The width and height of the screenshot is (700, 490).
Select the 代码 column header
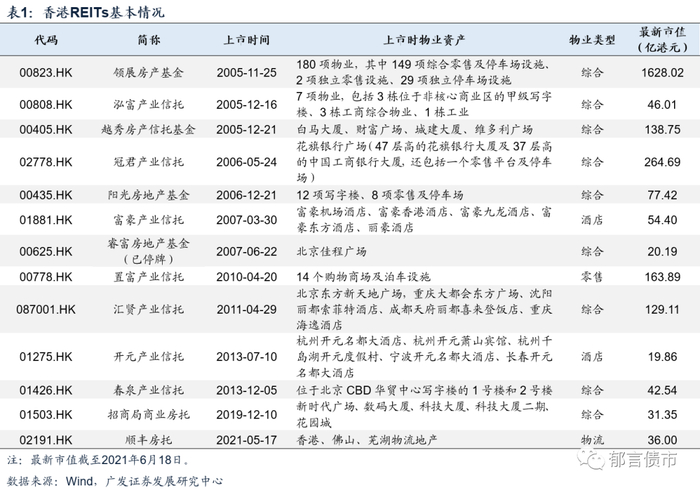(46, 40)
